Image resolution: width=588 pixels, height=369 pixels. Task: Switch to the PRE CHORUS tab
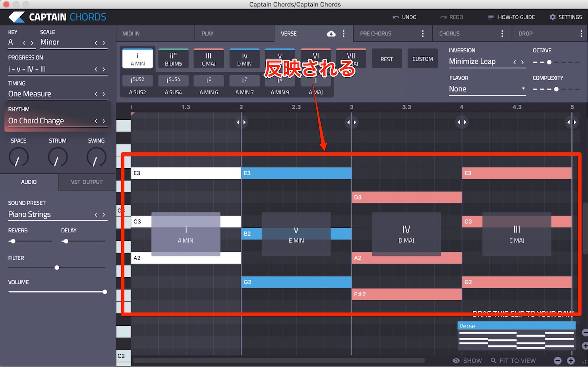point(376,34)
